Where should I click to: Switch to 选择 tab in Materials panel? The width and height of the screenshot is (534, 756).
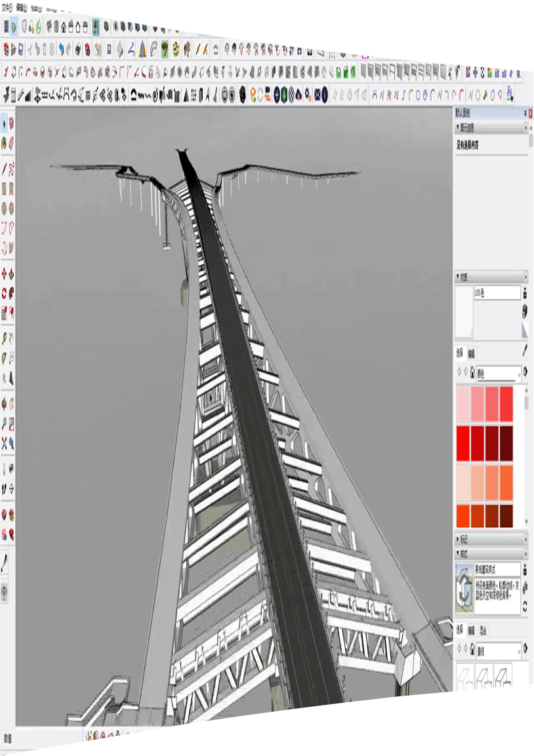[460, 353]
